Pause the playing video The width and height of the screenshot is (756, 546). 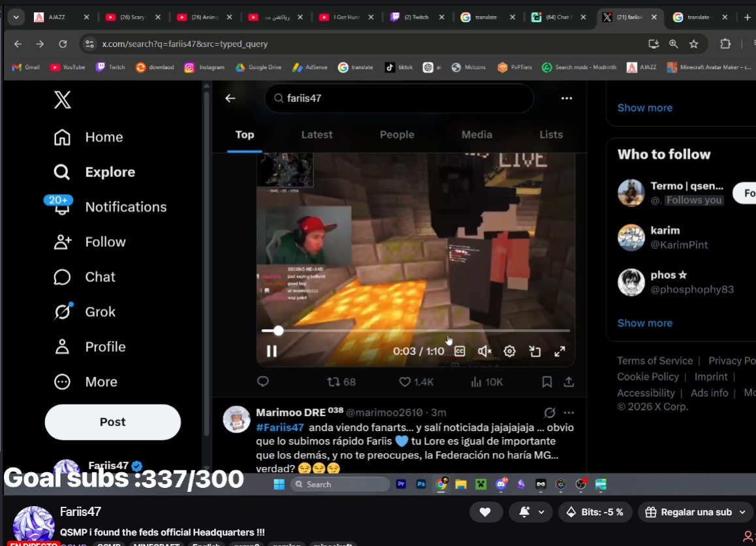pos(272,351)
